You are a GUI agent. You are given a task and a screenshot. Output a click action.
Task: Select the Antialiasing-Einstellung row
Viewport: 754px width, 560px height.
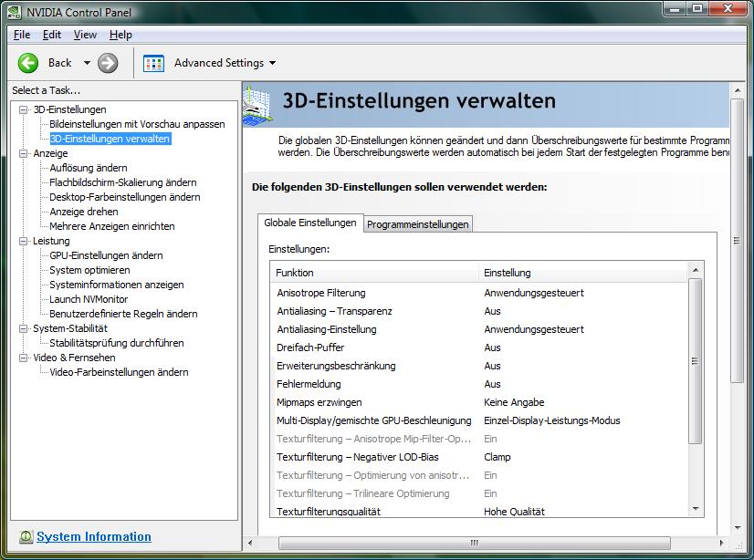[479, 329]
